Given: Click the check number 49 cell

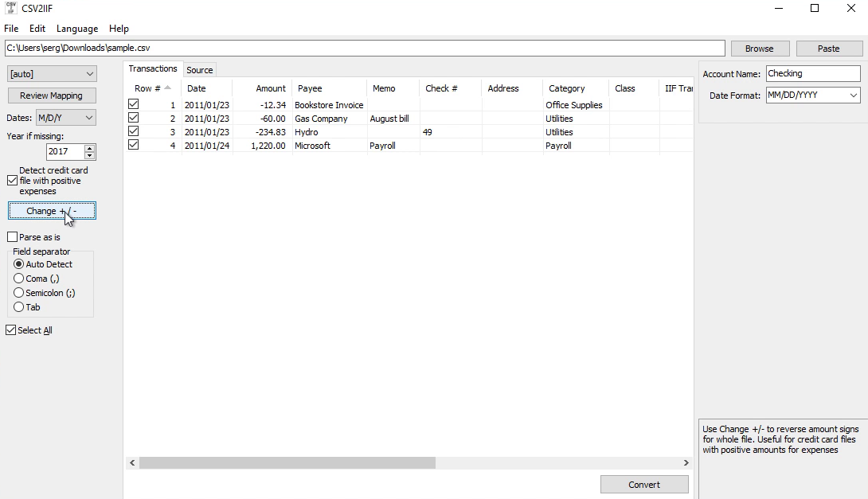Looking at the screenshot, I should pyautogui.click(x=451, y=132).
